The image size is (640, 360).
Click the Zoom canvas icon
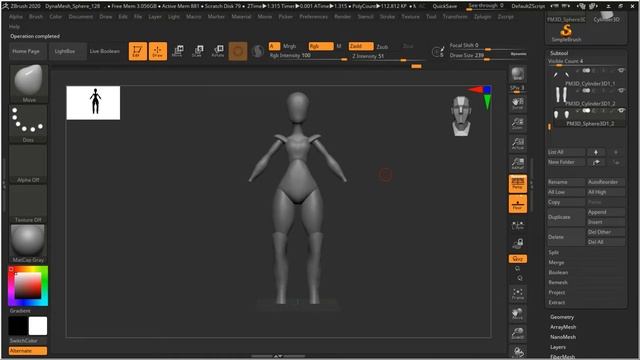click(518, 123)
